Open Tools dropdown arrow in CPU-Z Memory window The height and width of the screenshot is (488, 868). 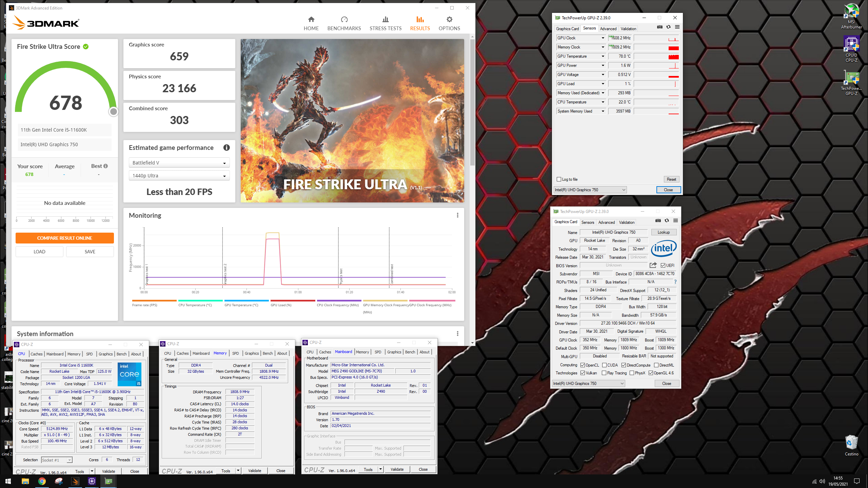click(x=238, y=471)
